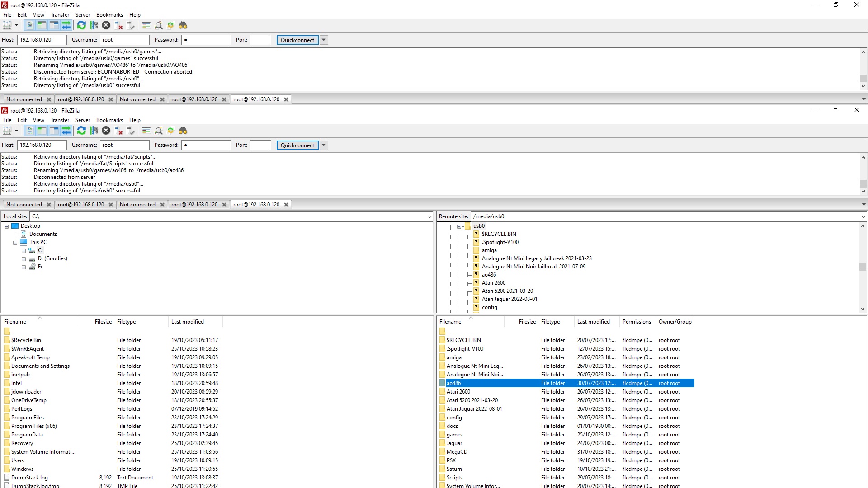Open Quickconnect history dropdown in lower window
Screen dimensions: 868x488
[x=324, y=145]
